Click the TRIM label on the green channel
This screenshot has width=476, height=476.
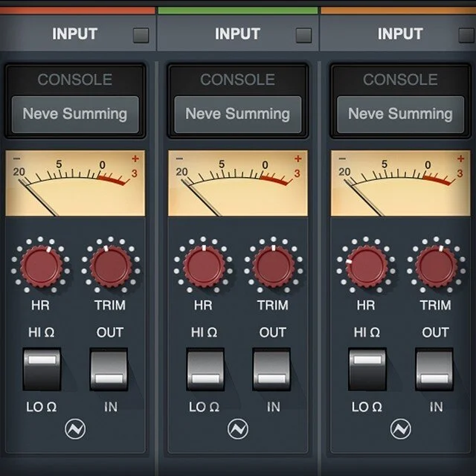pyautogui.click(x=273, y=305)
